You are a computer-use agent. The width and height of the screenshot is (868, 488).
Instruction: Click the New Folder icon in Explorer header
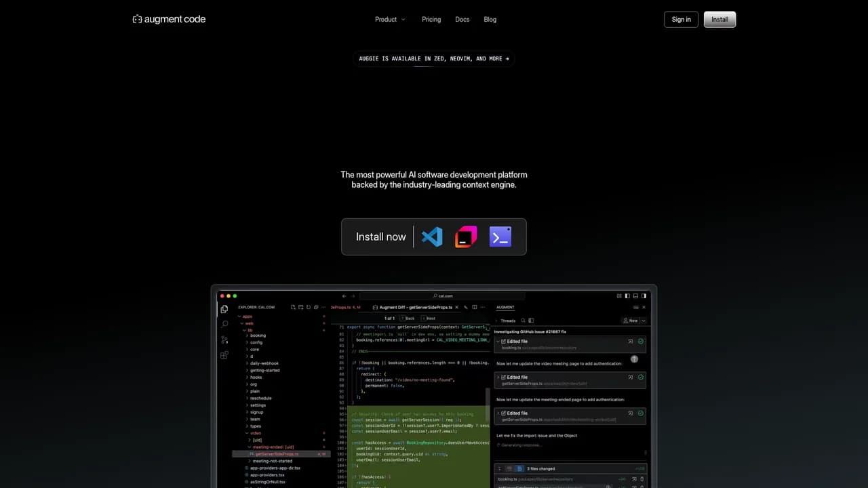[300, 307]
